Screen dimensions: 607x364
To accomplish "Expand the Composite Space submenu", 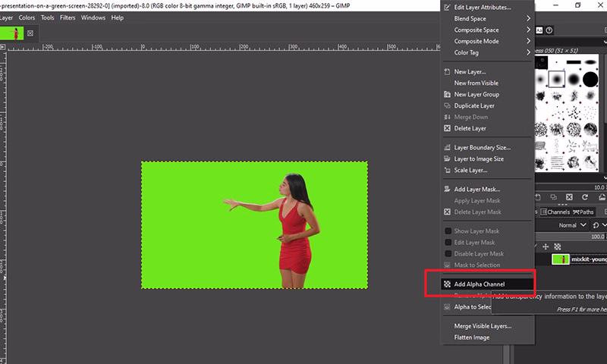I will pos(487,30).
